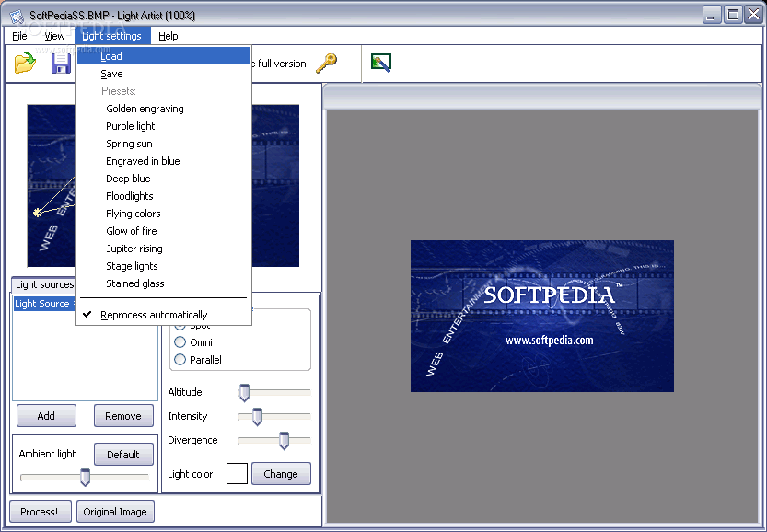Click the Remove light source button
767x532 pixels.
pos(123,416)
